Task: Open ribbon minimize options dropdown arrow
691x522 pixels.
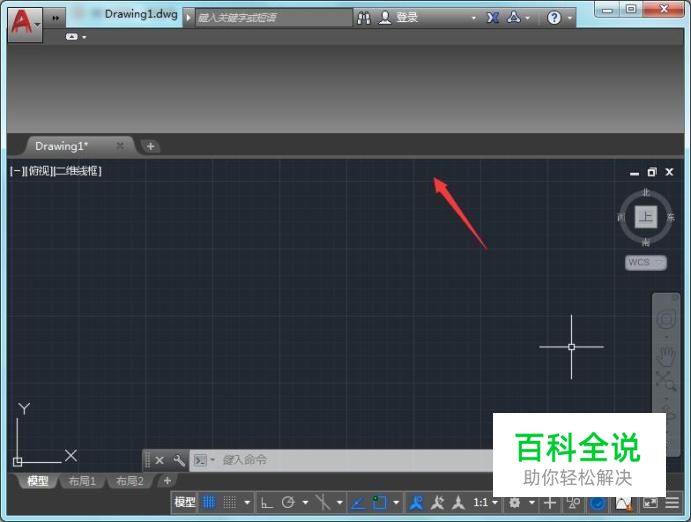Action: coord(84,37)
